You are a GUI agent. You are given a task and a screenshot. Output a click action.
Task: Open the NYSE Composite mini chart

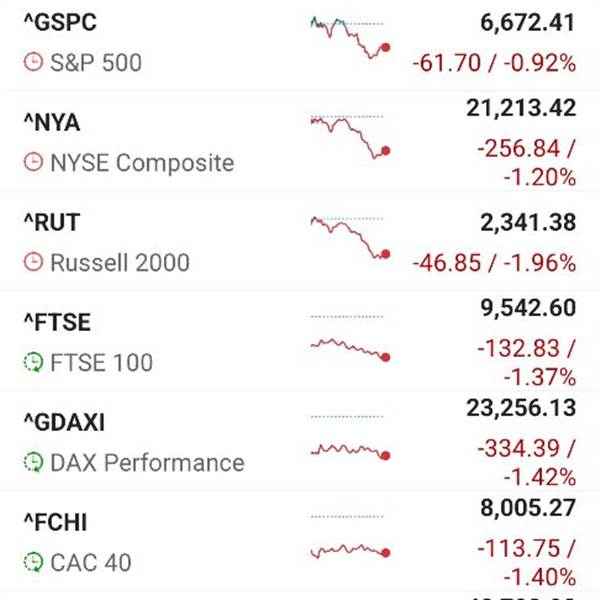click(350, 136)
